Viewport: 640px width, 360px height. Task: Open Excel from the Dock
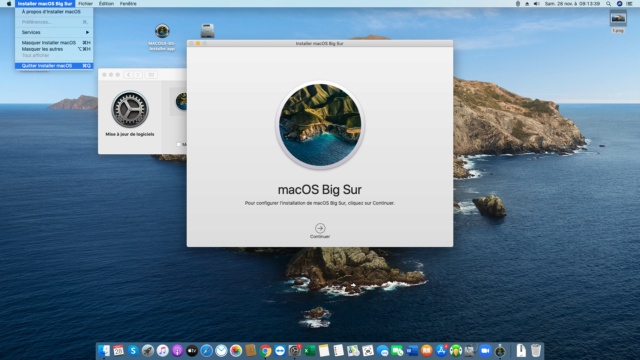click(309, 351)
